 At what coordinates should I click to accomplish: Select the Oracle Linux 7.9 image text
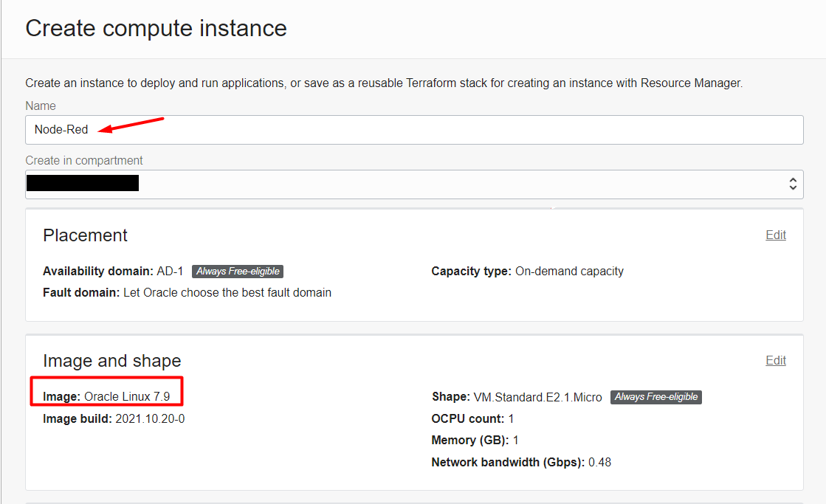pyautogui.click(x=127, y=397)
